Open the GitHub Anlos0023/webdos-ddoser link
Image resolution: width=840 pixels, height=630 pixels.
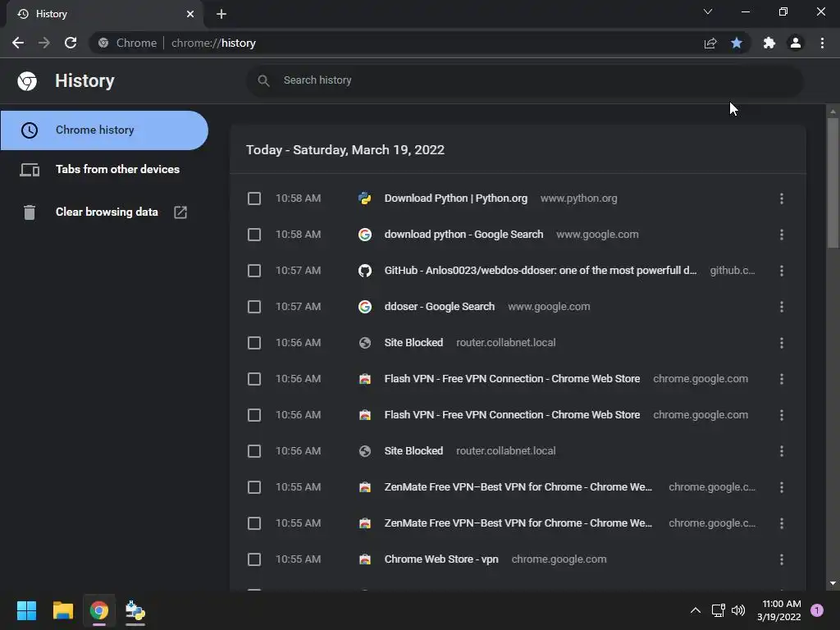click(x=541, y=271)
